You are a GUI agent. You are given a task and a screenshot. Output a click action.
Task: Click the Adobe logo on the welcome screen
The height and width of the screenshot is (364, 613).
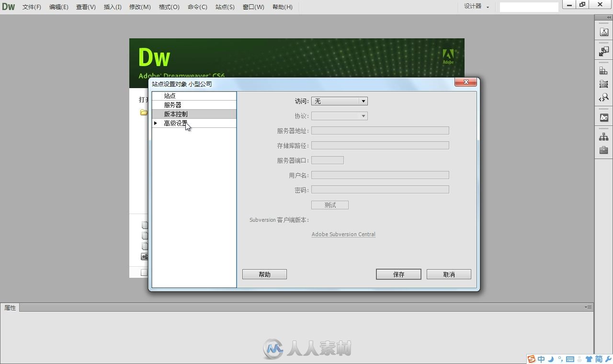pyautogui.click(x=448, y=57)
